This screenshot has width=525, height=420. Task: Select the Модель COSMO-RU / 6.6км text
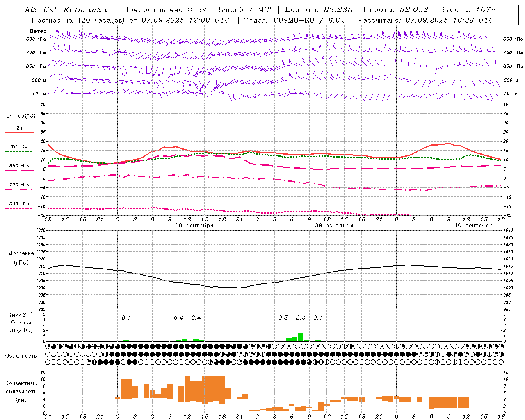[296, 20]
